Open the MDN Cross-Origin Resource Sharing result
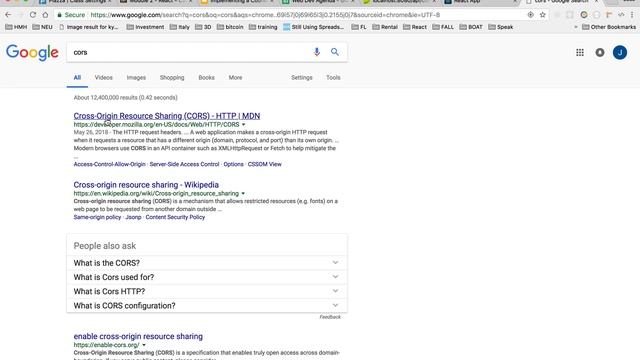 pos(167,116)
